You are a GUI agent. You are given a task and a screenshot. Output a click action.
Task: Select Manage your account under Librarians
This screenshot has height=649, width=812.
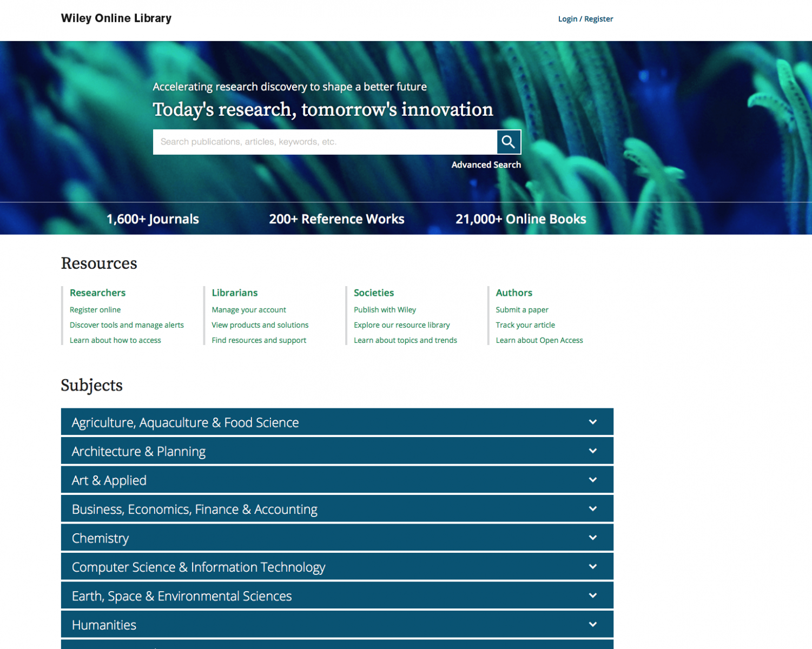point(249,310)
